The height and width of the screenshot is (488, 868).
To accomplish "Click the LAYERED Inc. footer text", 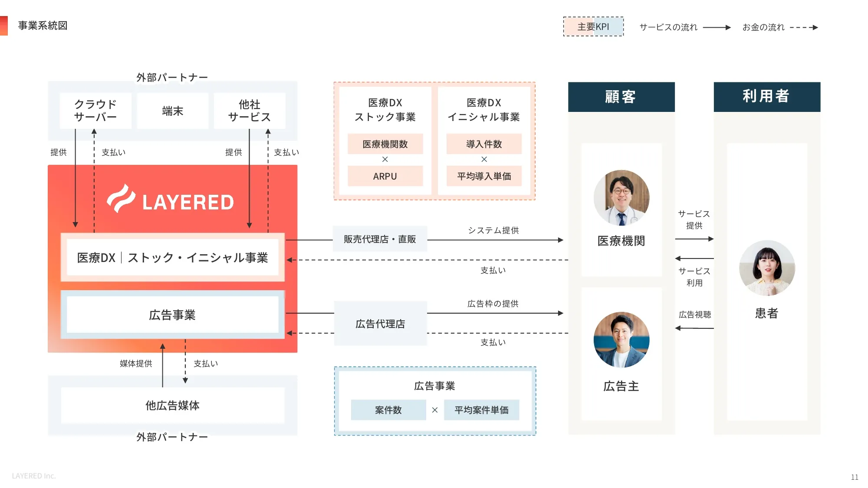I will 34,476.
